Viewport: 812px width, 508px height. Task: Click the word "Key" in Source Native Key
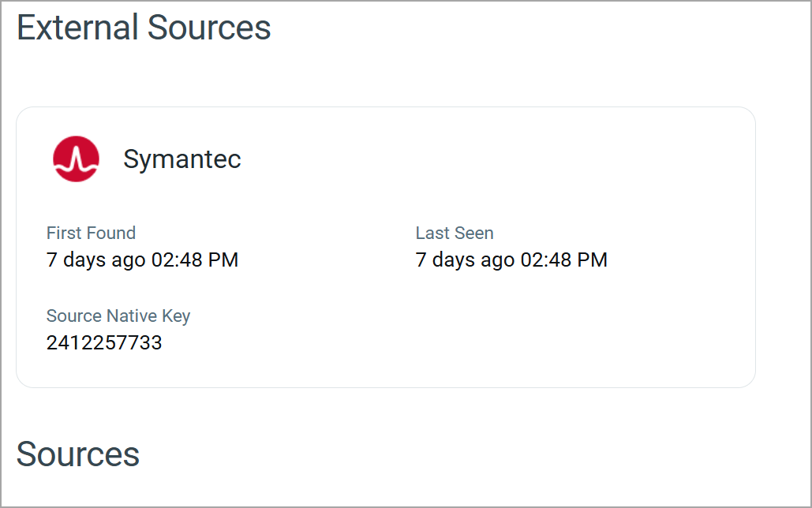(x=176, y=316)
